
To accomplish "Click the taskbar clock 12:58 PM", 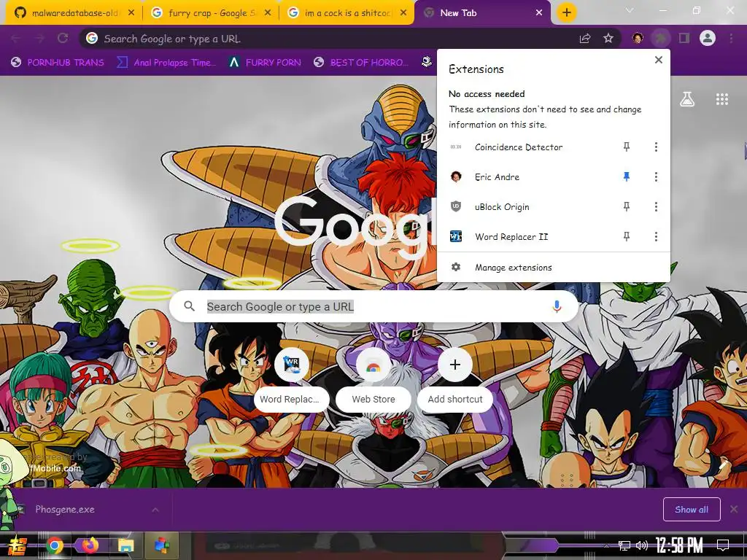I will pyautogui.click(x=679, y=545).
